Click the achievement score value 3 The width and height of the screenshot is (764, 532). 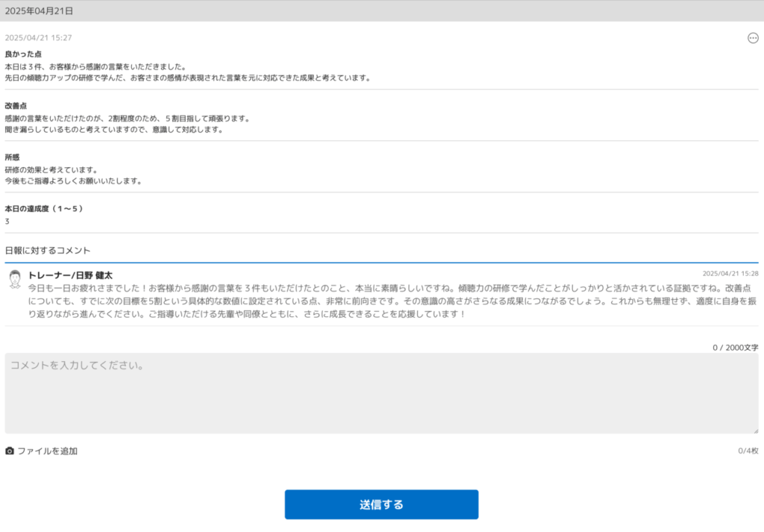click(7, 222)
